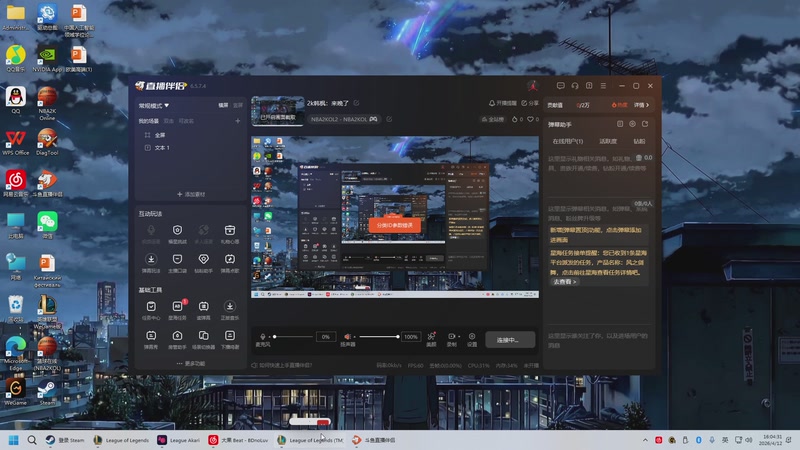Click the NVIDIA App desktop icon
Screen dimensions: 800x450
tap(47, 59)
